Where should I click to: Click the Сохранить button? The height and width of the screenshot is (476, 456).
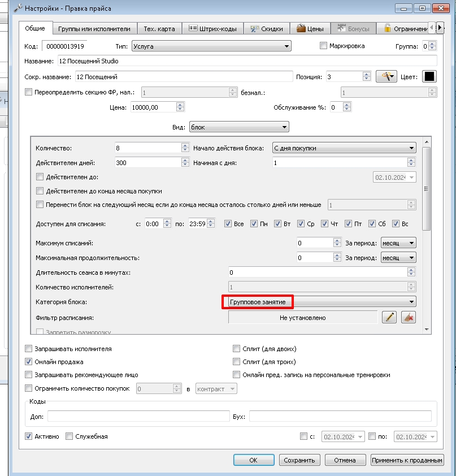299,460
